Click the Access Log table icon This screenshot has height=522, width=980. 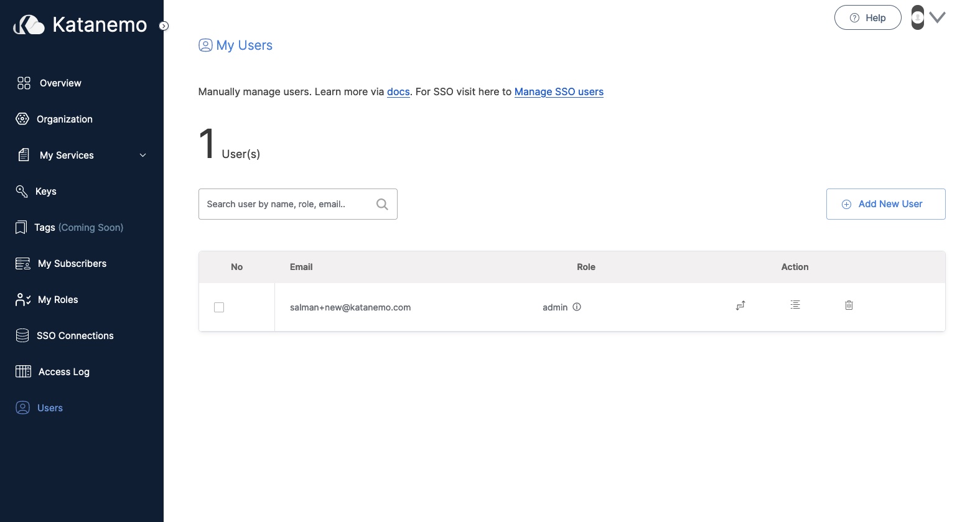23,371
